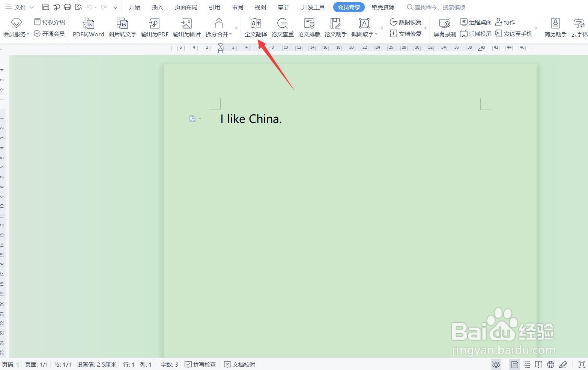
Task: Click 页码: 1 in status bar
Action: click(11, 364)
